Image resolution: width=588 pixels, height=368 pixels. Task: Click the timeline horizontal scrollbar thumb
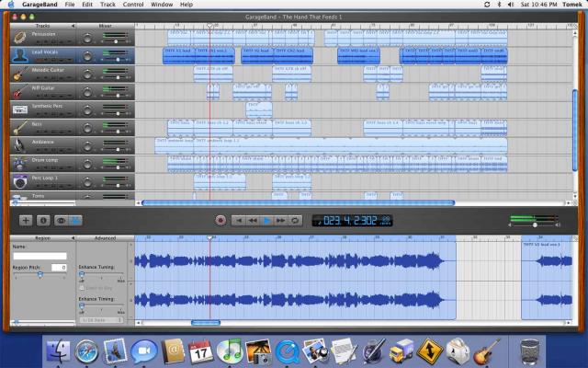(299, 203)
